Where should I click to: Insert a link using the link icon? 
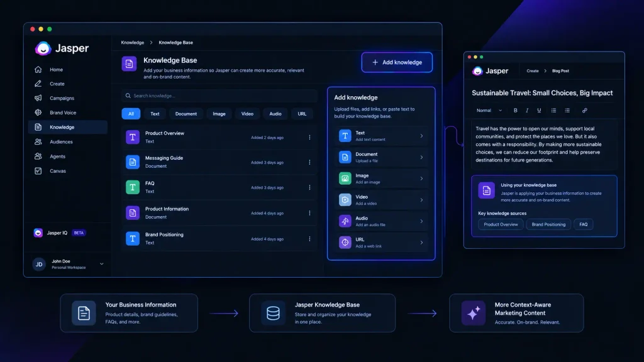(x=584, y=111)
